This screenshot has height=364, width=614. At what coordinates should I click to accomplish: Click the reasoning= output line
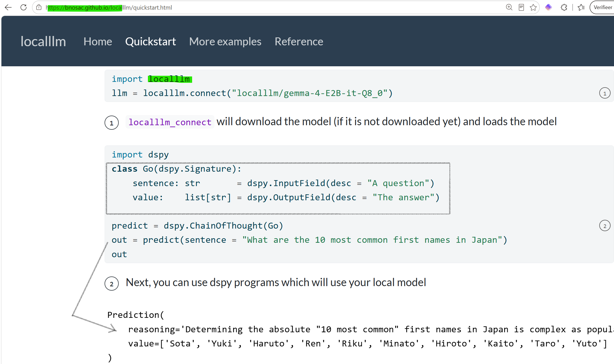(x=371, y=329)
